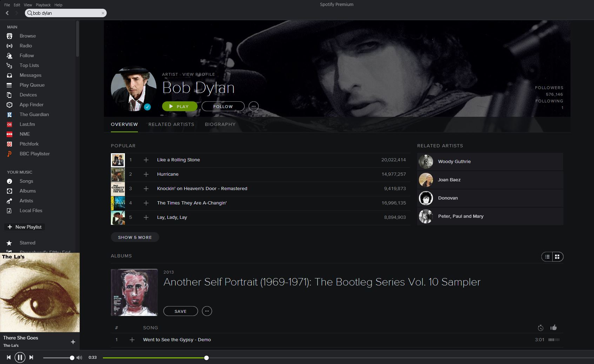The image size is (594, 364).
Task: Add Knockin' on Heaven's Door to music
Action: pyautogui.click(x=146, y=189)
